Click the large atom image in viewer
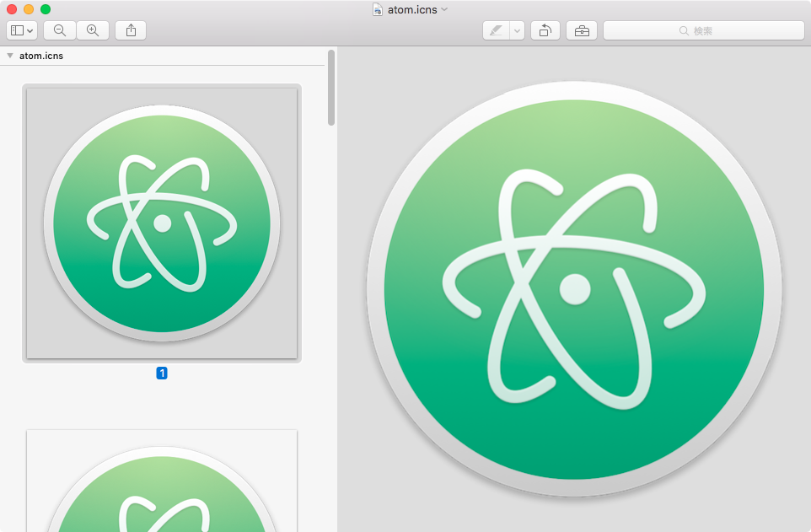This screenshot has height=532, width=811. pos(574,289)
